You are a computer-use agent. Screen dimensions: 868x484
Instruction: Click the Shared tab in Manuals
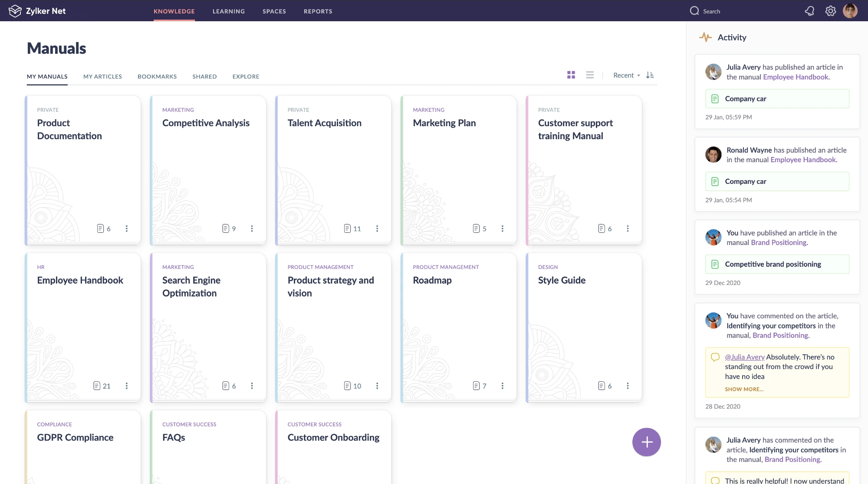tap(204, 76)
